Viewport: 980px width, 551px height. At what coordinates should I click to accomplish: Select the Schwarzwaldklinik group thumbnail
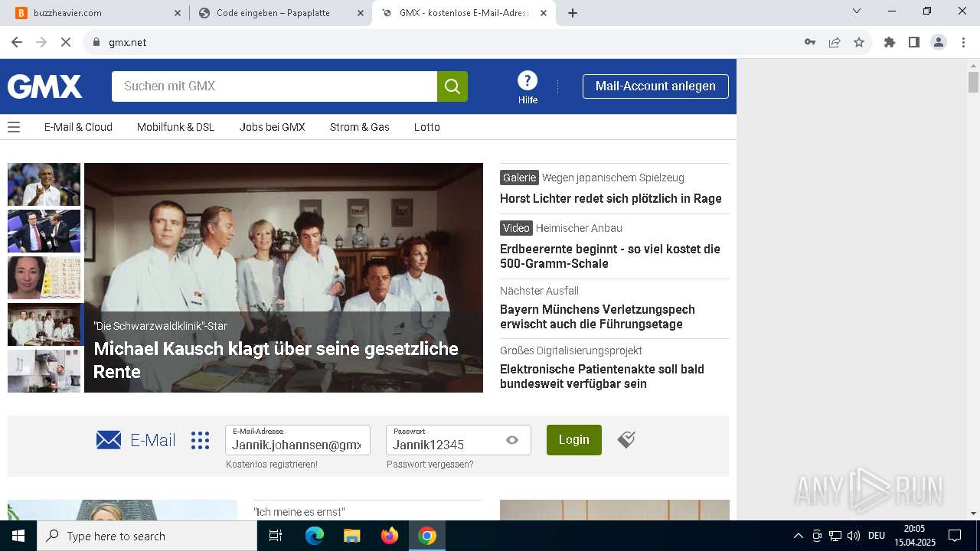(44, 324)
